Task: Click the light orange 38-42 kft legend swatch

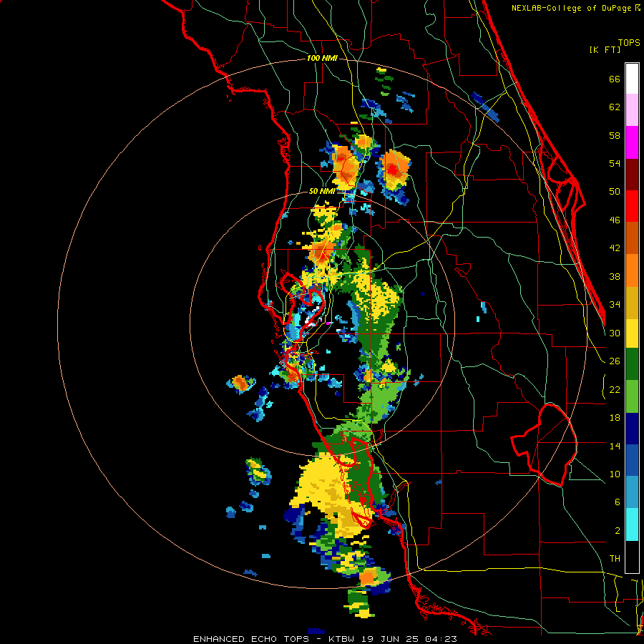Action: point(632,270)
